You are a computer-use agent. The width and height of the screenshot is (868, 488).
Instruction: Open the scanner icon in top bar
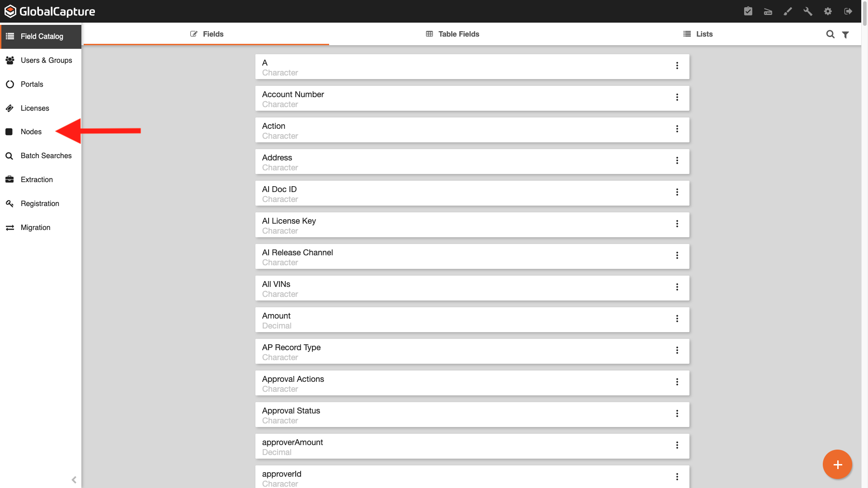[x=768, y=11]
